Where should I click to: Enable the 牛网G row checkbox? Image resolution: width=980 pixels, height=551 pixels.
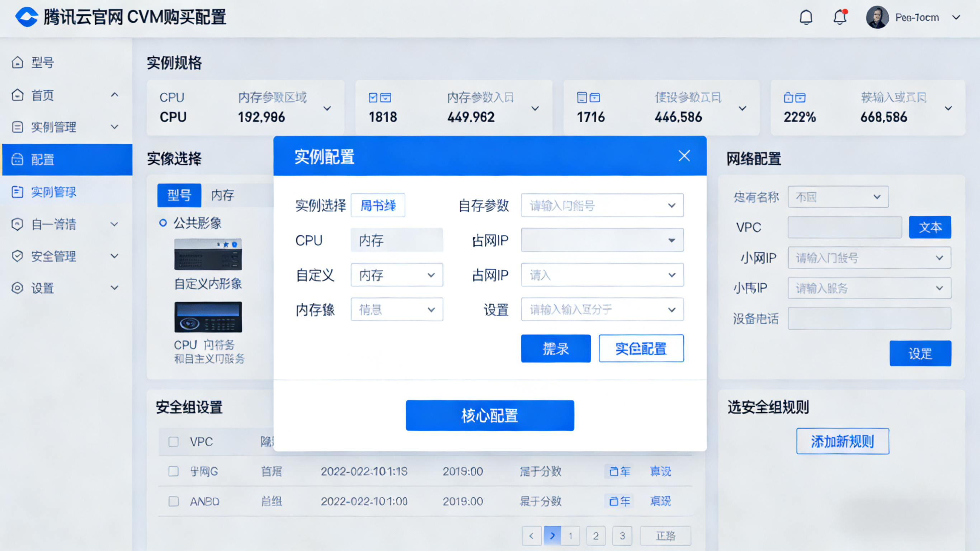(x=174, y=471)
